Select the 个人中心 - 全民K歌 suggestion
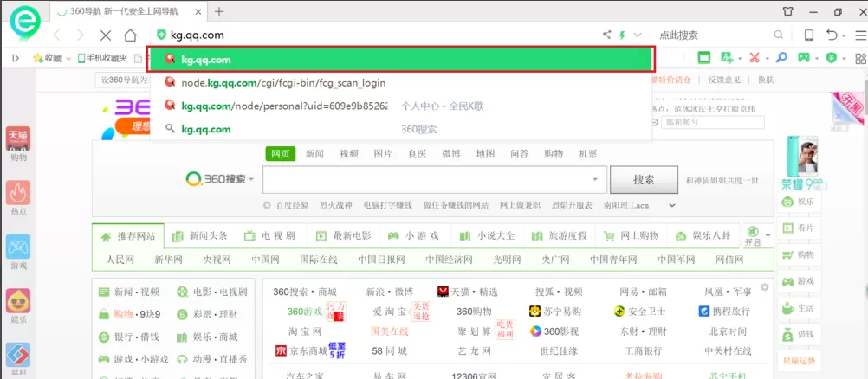Viewport: 868px width, 379px height. tap(401, 106)
